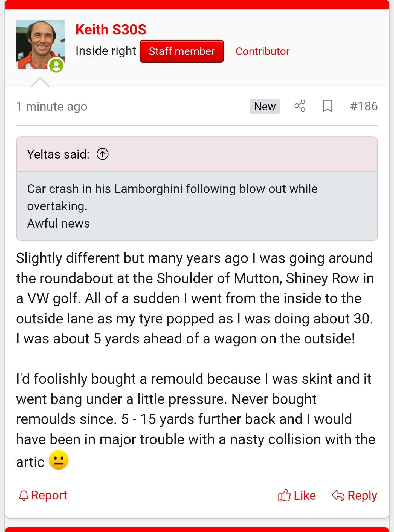Click the Yeltas said quote header

(58, 154)
